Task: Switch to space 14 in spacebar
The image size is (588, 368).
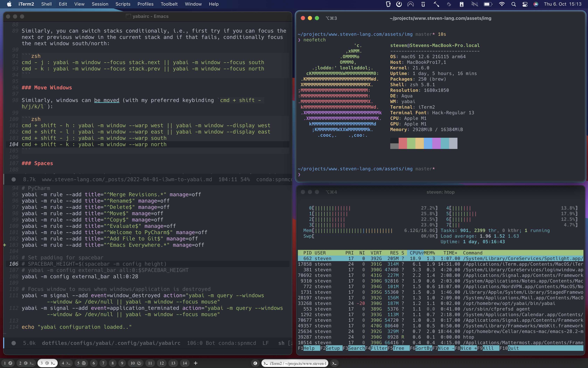Action: point(185,363)
